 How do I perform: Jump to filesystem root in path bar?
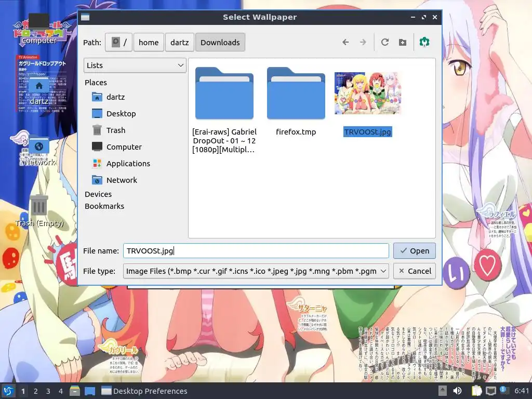pos(118,42)
